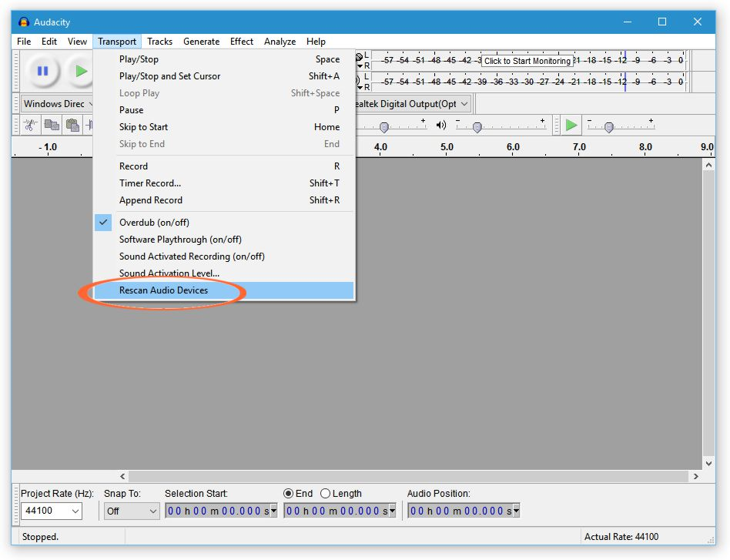
Task: Click the recording meter to start monitoring
Action: (528, 61)
